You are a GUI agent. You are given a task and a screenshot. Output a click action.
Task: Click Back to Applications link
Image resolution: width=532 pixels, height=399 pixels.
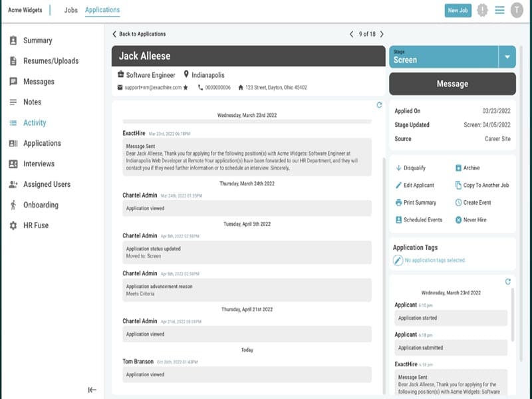pos(138,34)
